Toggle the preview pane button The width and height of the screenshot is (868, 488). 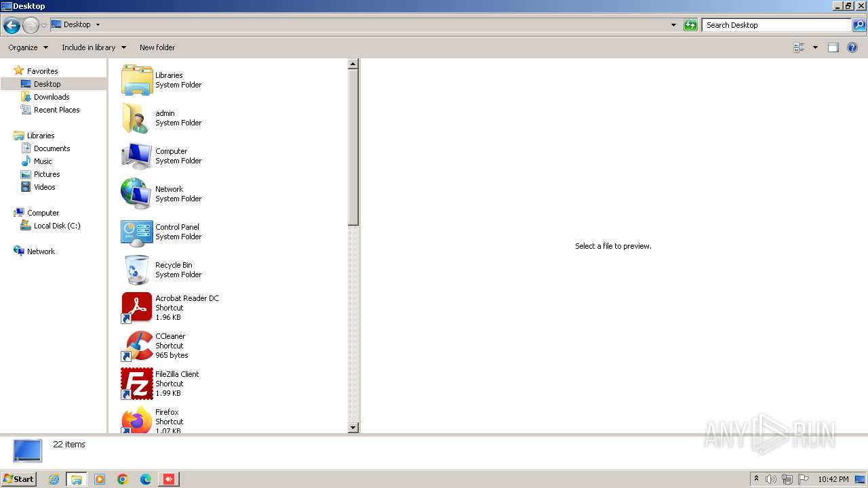(833, 47)
